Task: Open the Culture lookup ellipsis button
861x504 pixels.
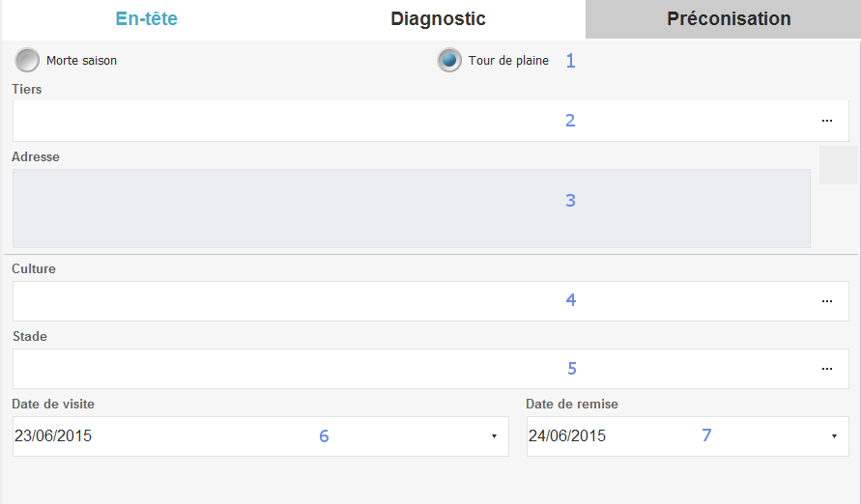Action: (x=827, y=301)
